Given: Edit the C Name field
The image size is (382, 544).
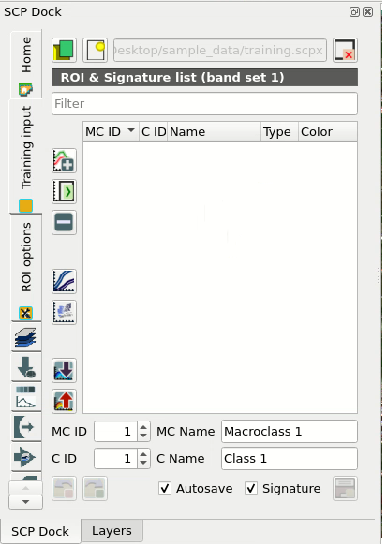Looking at the screenshot, I should pyautogui.click(x=289, y=458).
